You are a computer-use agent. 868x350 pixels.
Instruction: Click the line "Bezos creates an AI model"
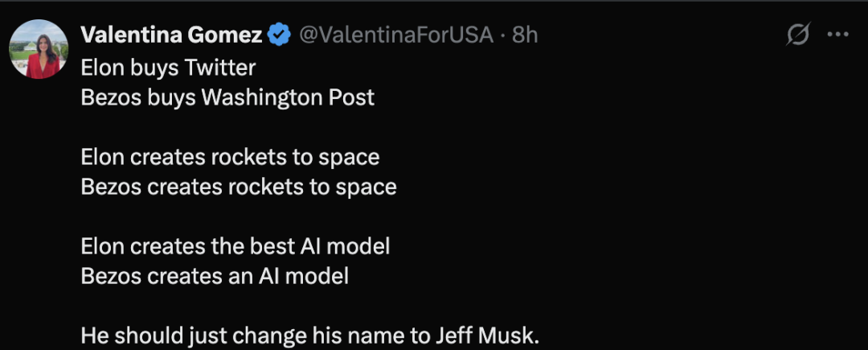click(x=215, y=276)
